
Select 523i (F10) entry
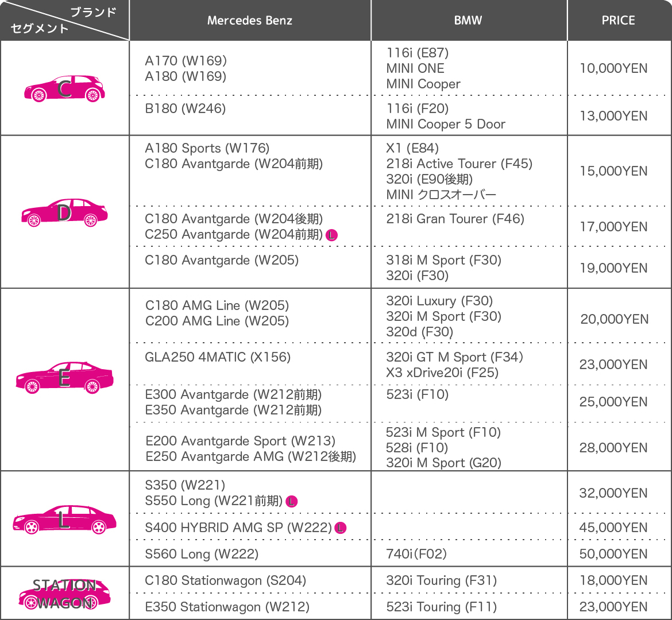click(418, 394)
